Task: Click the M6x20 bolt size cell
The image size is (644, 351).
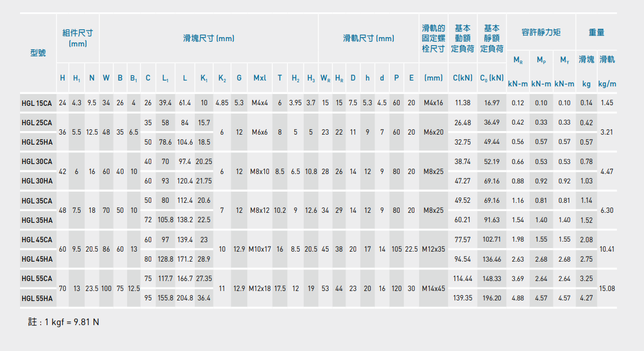Action: 433,132
